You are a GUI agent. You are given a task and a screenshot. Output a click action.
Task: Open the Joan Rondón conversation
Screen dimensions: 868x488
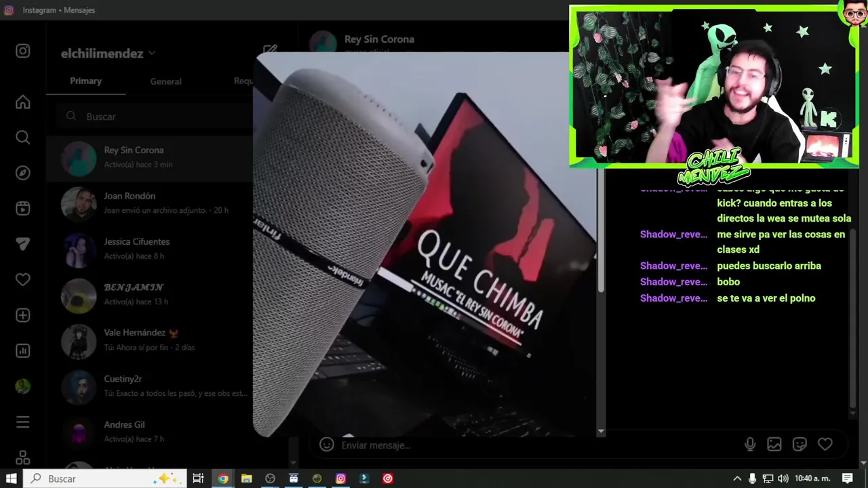149,203
